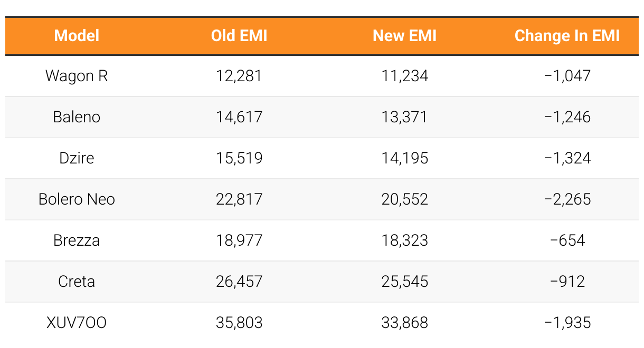The height and width of the screenshot is (348, 644).
Task: Click Bolero Neo old EMI 22,817
Action: tap(239, 199)
